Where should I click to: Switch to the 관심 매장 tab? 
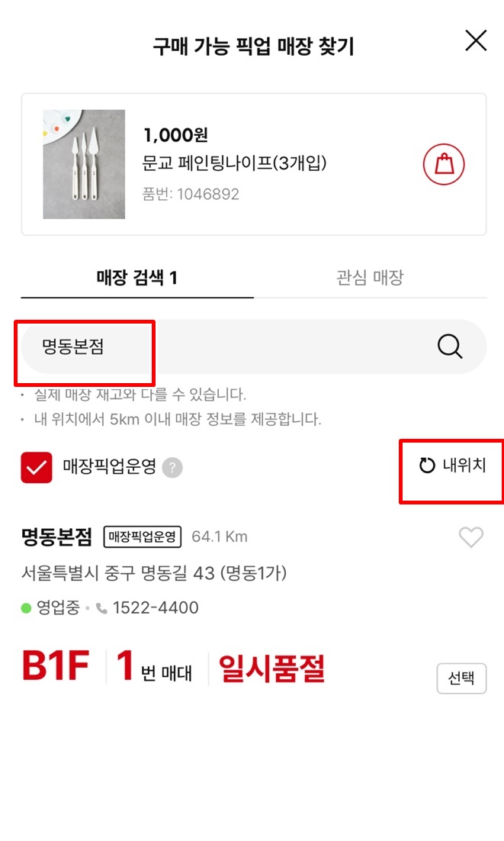tap(369, 278)
